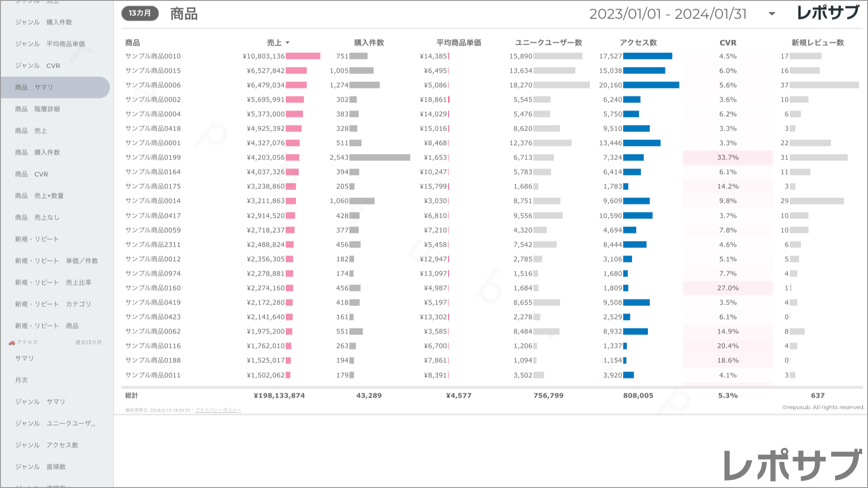Click the highlighted 33.7% CVR cell
The image size is (868, 488).
(728, 158)
